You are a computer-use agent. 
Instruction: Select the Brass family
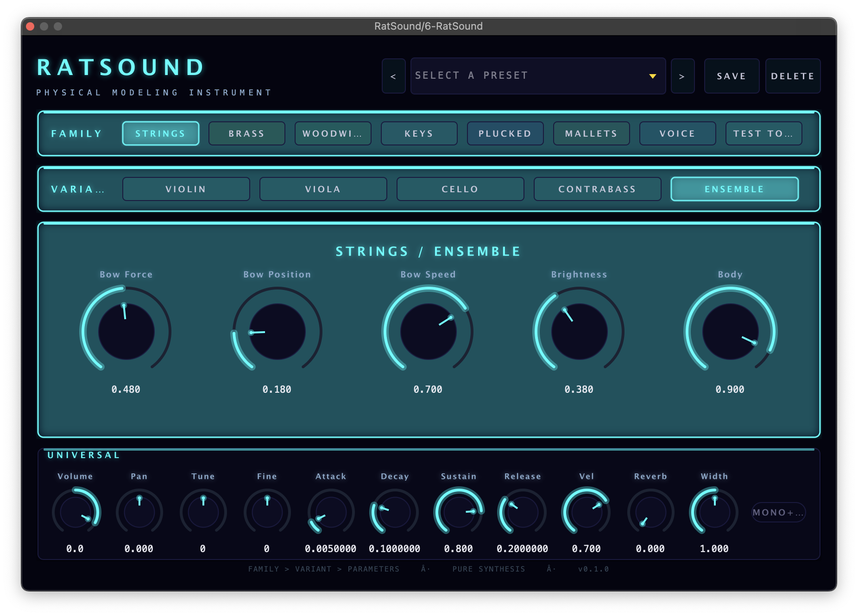tap(247, 133)
